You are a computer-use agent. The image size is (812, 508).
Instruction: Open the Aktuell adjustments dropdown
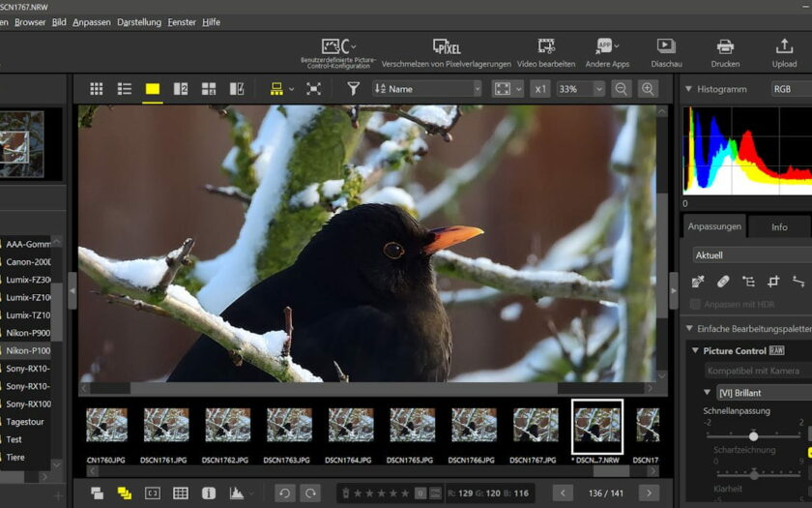click(752, 255)
